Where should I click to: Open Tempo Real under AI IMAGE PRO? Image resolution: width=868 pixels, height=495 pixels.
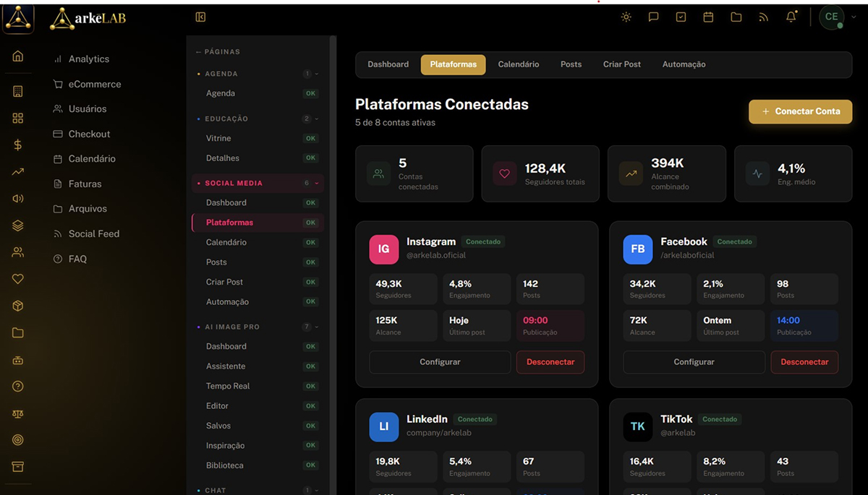pyautogui.click(x=257, y=386)
